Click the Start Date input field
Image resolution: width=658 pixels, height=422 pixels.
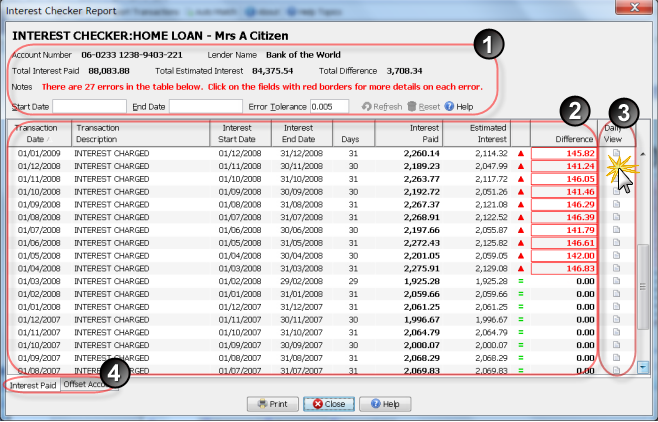pyautogui.click(x=89, y=106)
